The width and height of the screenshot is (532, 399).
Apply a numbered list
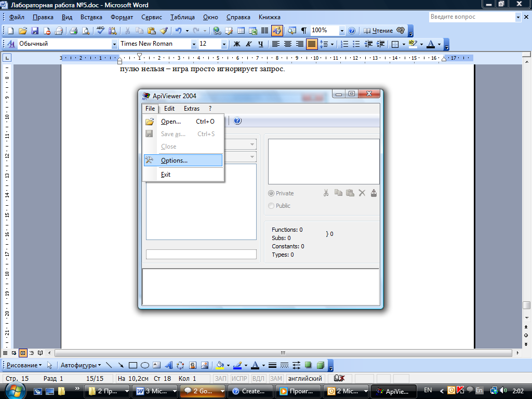pyautogui.click(x=344, y=44)
